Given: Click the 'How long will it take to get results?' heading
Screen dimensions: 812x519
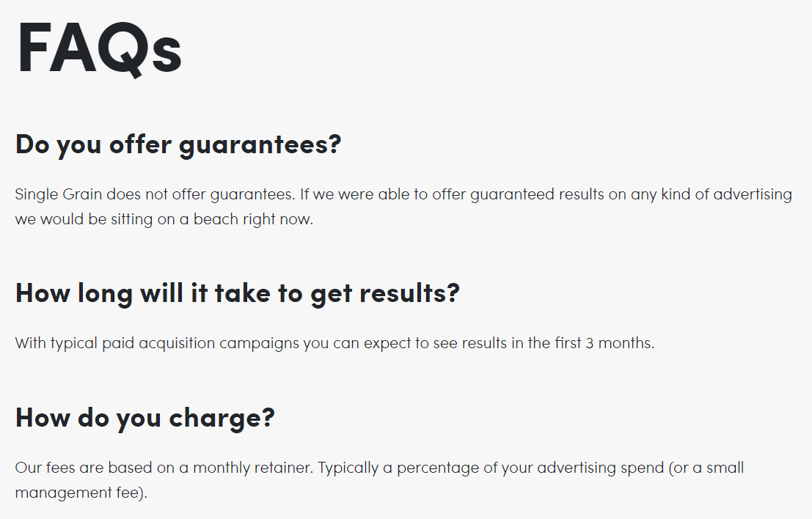Looking at the screenshot, I should coord(238,293).
